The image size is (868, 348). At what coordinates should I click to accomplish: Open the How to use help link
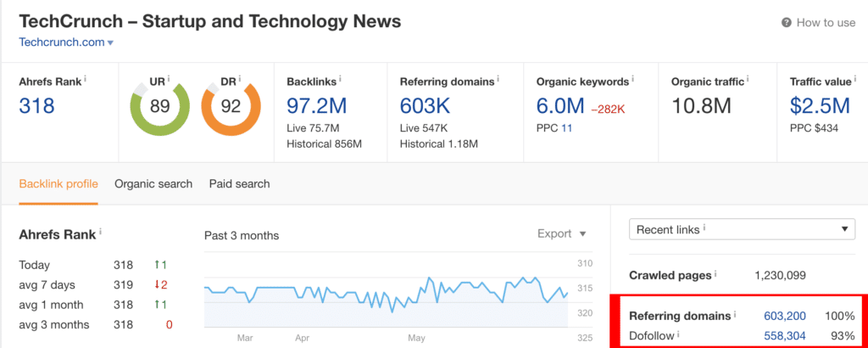[818, 23]
